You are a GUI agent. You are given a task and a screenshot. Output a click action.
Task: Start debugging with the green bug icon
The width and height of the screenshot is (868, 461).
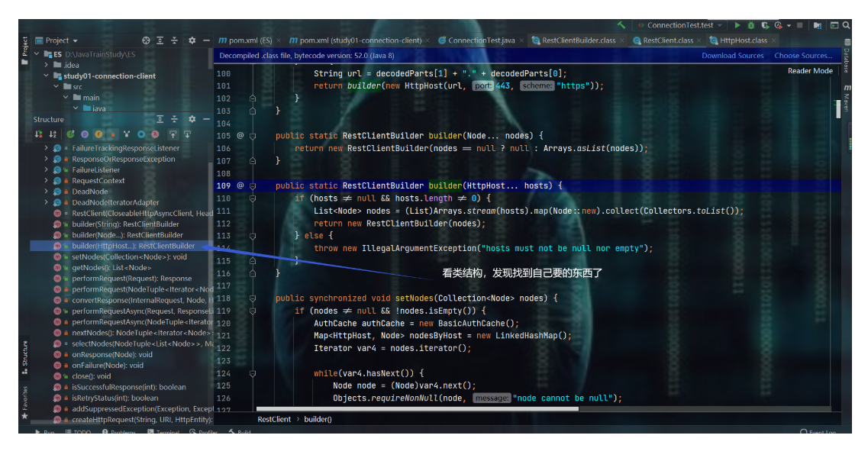point(751,25)
